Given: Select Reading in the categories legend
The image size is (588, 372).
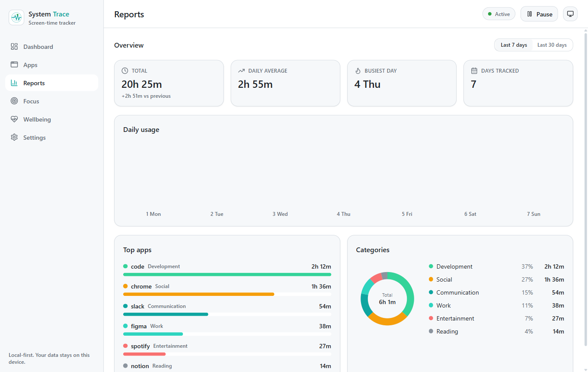Looking at the screenshot, I should point(447,331).
